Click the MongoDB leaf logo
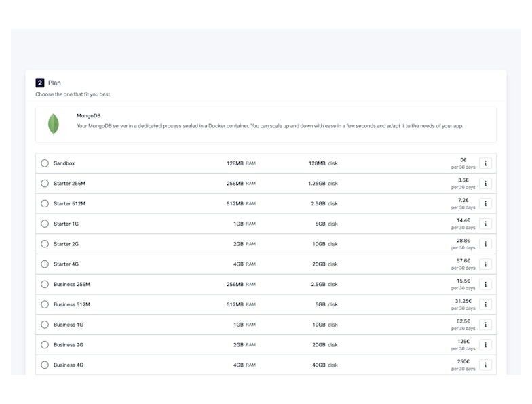532x404 pixels. click(53, 124)
